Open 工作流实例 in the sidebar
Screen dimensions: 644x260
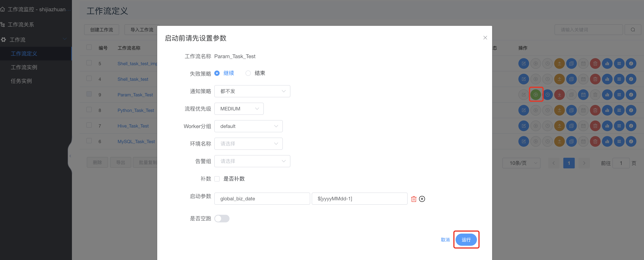[x=24, y=67]
